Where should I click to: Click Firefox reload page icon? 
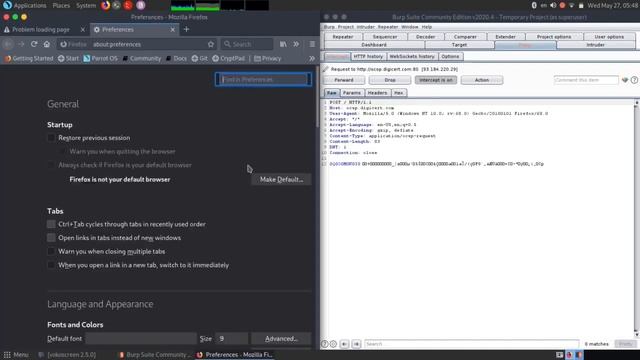(34, 44)
